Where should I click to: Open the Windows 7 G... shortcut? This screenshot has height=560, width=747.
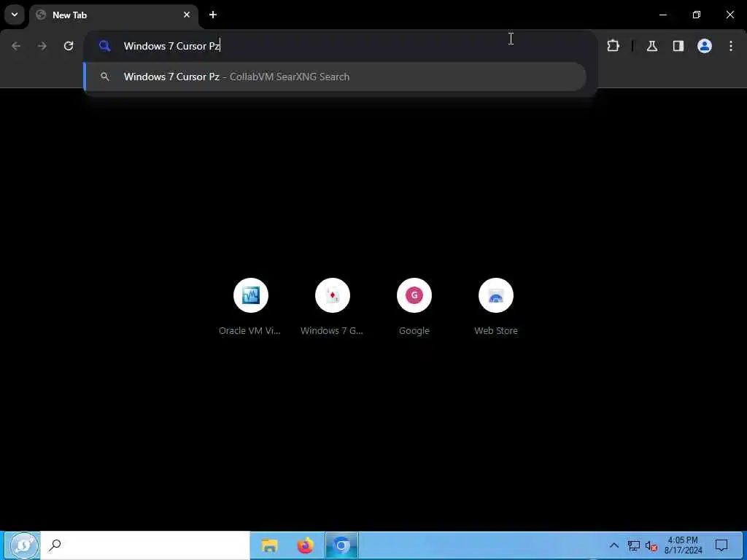(332, 307)
